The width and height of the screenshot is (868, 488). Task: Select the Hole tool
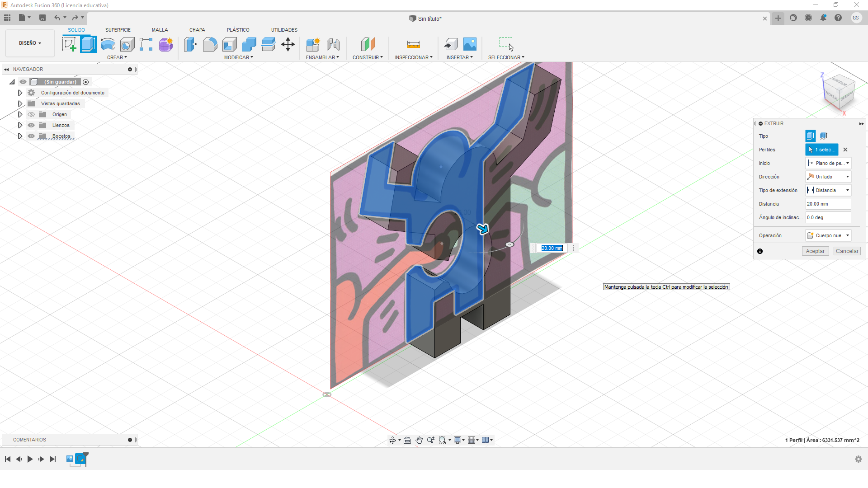coord(127,44)
